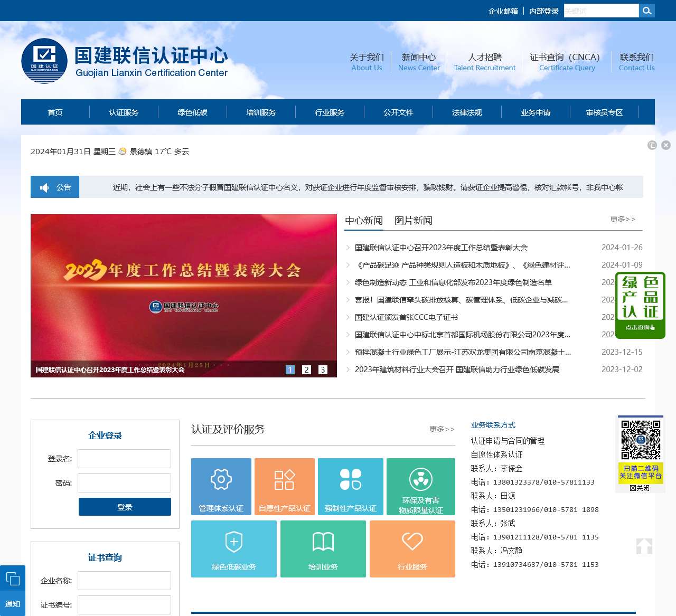Click the 绿色产品认证 floating badge
The image size is (676, 616).
pos(640,305)
